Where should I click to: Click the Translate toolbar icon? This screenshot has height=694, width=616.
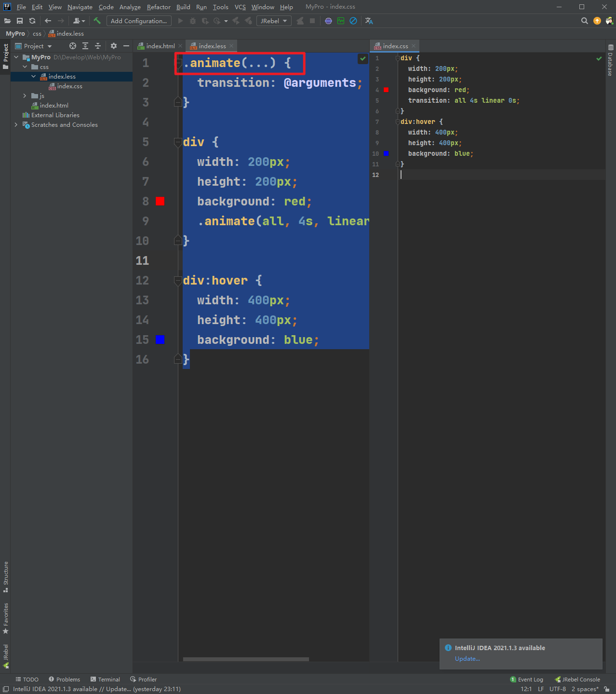click(x=369, y=21)
